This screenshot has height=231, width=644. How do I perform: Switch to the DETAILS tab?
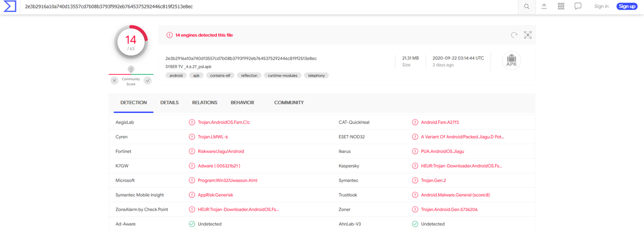pos(170,102)
